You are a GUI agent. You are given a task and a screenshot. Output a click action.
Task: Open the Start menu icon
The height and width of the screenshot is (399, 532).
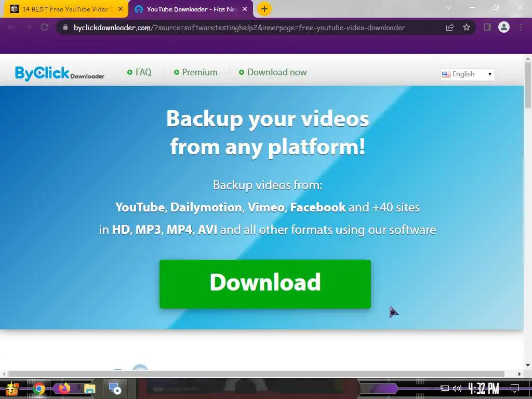coord(12,389)
